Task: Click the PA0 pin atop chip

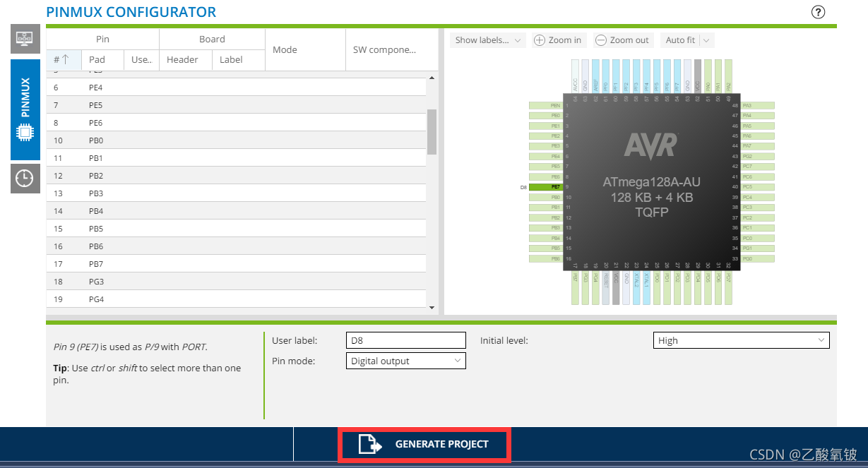Action: pyautogui.click(x=708, y=76)
